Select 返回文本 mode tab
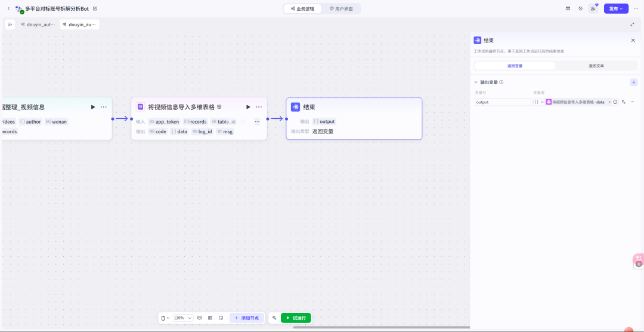This screenshot has height=332, width=644. [596, 66]
